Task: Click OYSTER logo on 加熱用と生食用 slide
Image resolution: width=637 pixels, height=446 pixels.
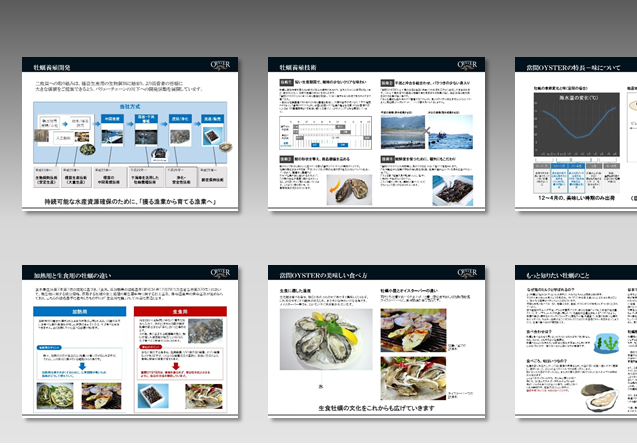Action: (220, 273)
